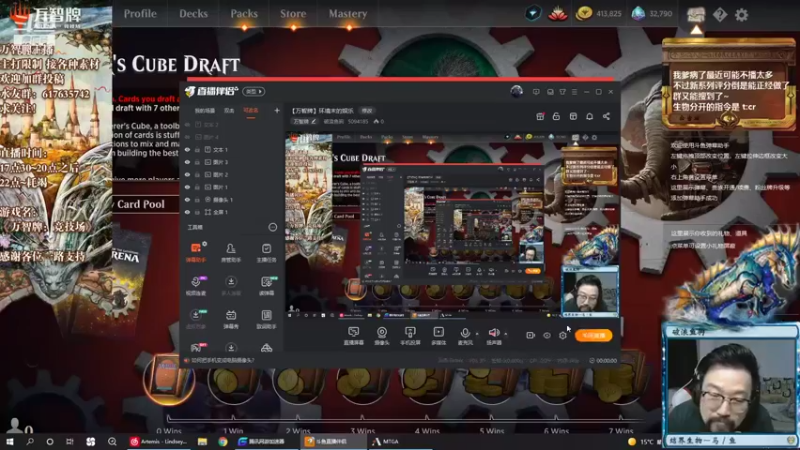Open the MTGA help question mark icon
Viewport: 800px width, 450px height.
coord(719,14)
